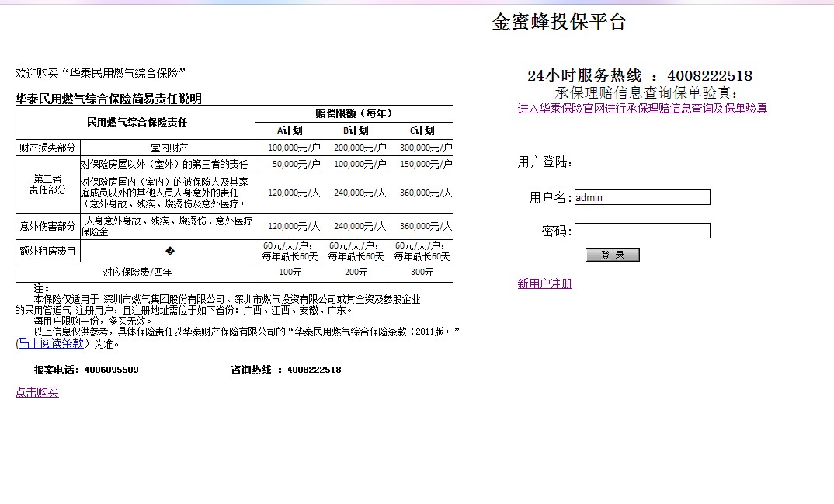Click the 报案电话：4006095509 text
Viewport: 834px width, 504px height.
click(x=86, y=370)
